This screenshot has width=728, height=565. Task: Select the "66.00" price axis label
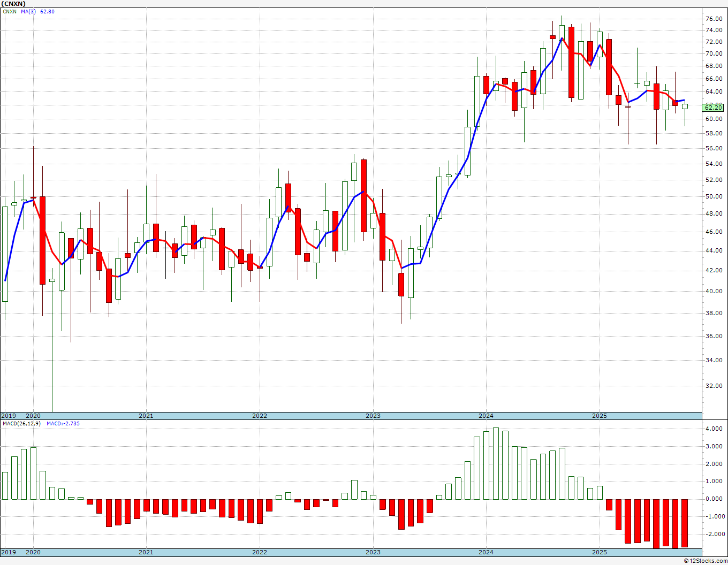(x=714, y=79)
